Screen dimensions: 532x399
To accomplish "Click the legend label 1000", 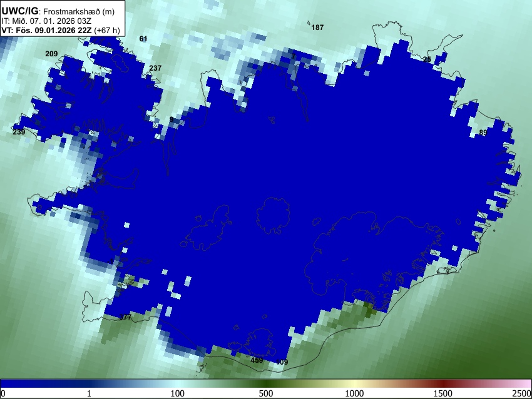I will click(354, 393).
